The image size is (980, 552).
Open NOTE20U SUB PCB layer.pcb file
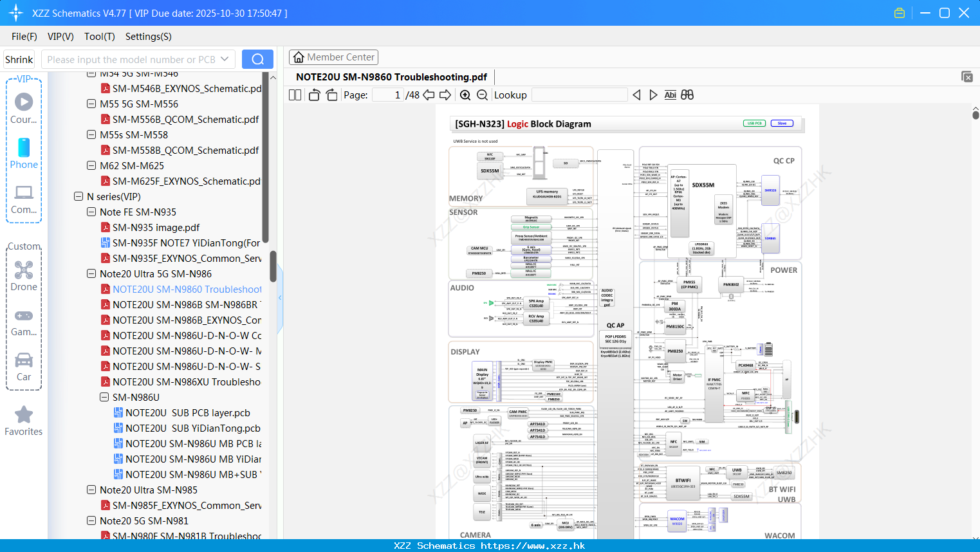click(187, 413)
